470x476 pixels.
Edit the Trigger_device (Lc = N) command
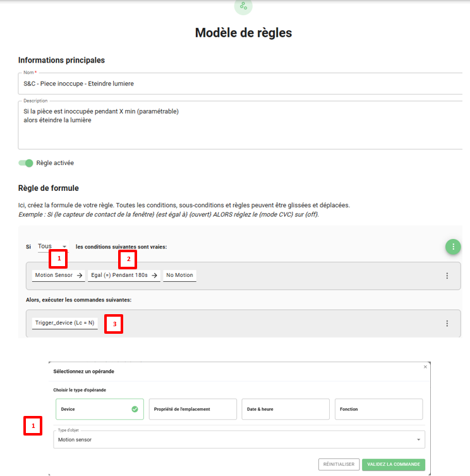click(64, 323)
